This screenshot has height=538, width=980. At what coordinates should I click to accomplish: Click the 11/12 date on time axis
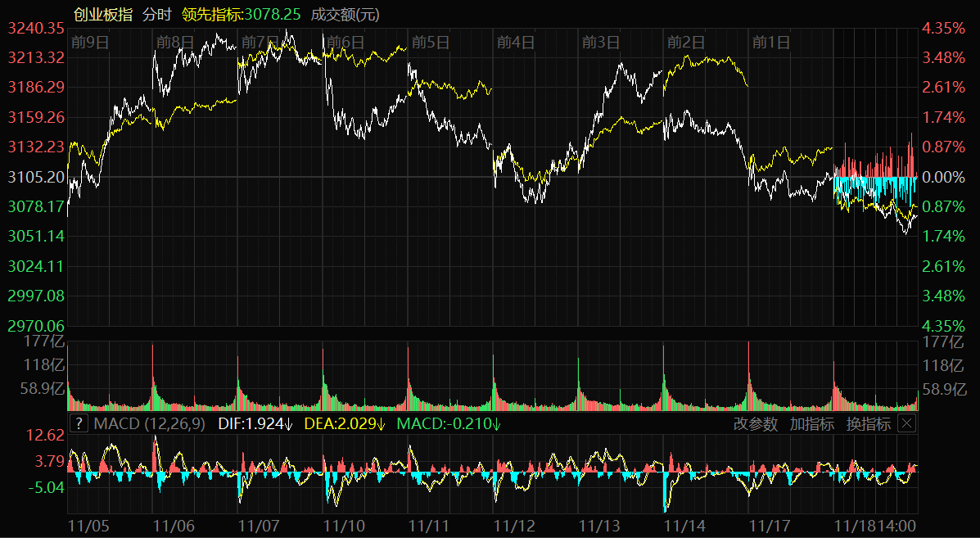click(514, 523)
